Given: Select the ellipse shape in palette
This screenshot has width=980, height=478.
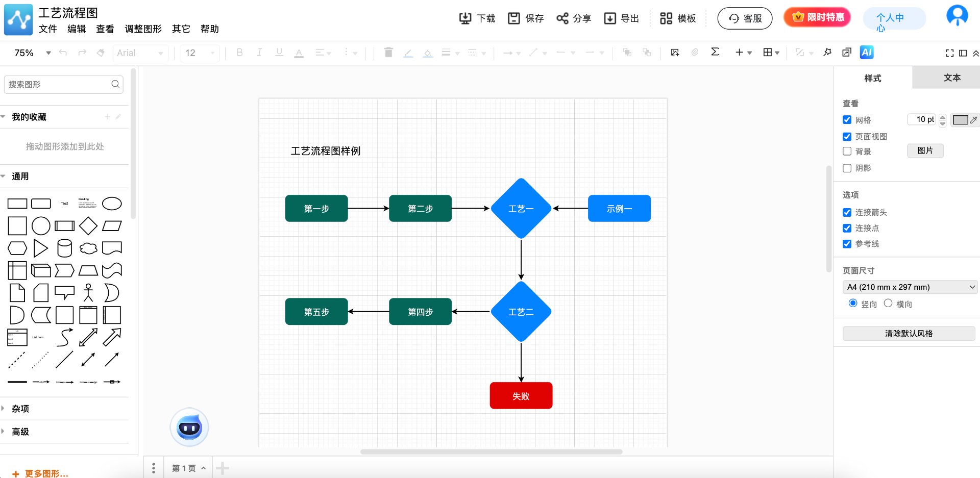Looking at the screenshot, I should click(112, 204).
